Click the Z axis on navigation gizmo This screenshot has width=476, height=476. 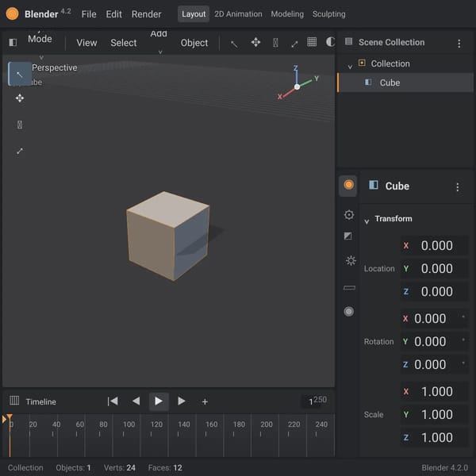pos(295,68)
